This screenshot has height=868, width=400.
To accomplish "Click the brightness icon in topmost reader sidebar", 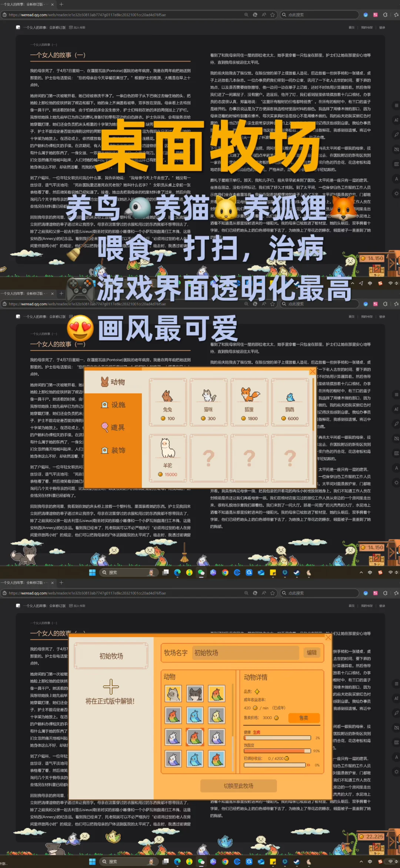I will coord(396,193).
